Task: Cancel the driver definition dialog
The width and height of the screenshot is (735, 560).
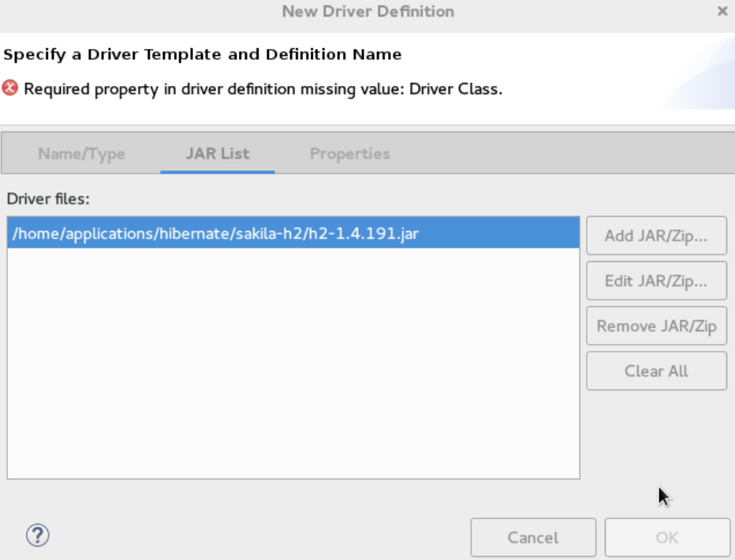Action: pyautogui.click(x=533, y=537)
